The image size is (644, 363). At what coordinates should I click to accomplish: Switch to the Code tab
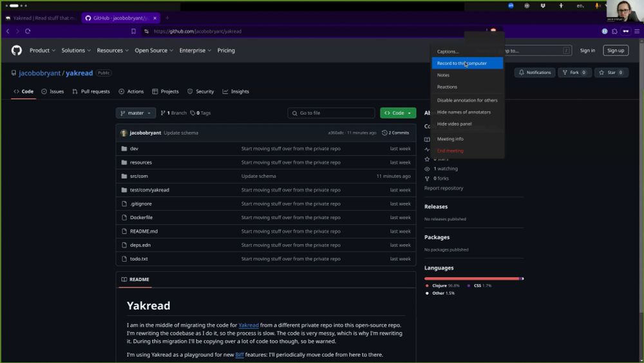[x=23, y=92]
